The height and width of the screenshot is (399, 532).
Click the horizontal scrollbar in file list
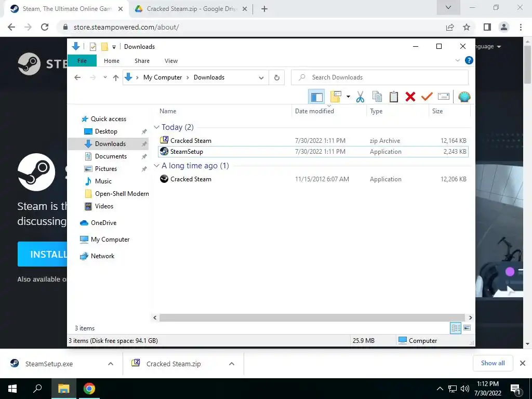tap(312, 317)
